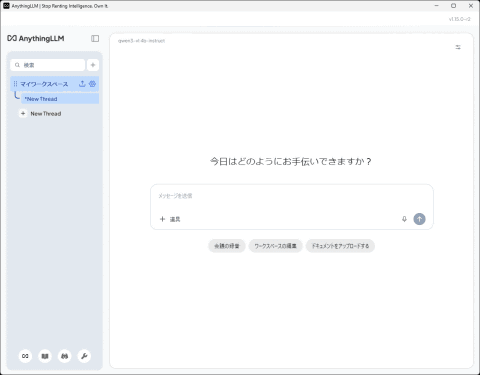The image size is (480, 375).
Task: Create a thread via + New Thread
Action: pos(41,114)
